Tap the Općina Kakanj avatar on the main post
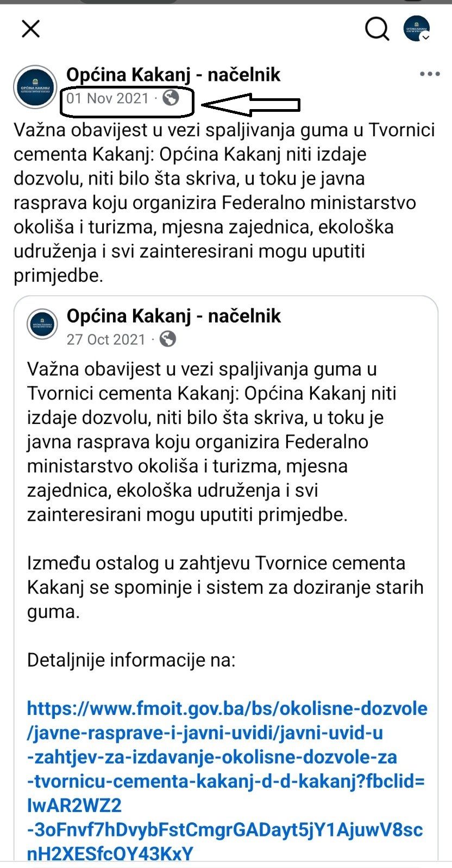This screenshot has height=868, width=452. 35,87
